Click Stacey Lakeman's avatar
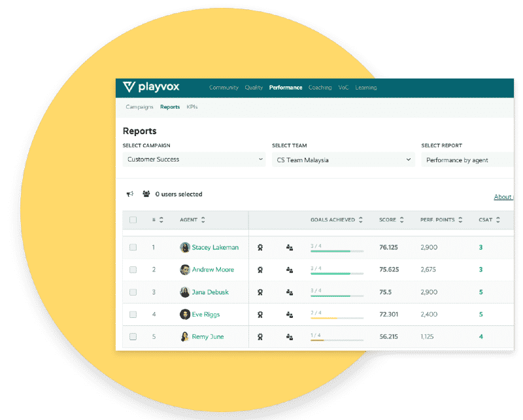This screenshot has width=523, height=420. tap(185, 247)
